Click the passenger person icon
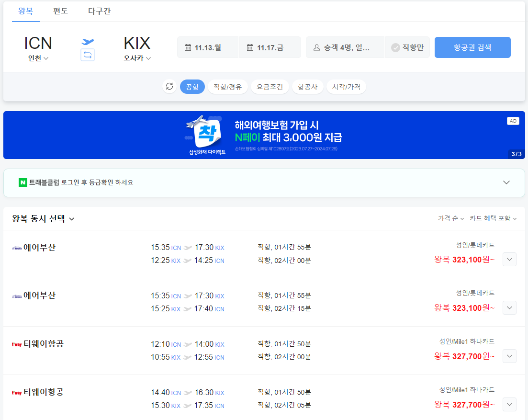528x420 pixels. (316, 47)
